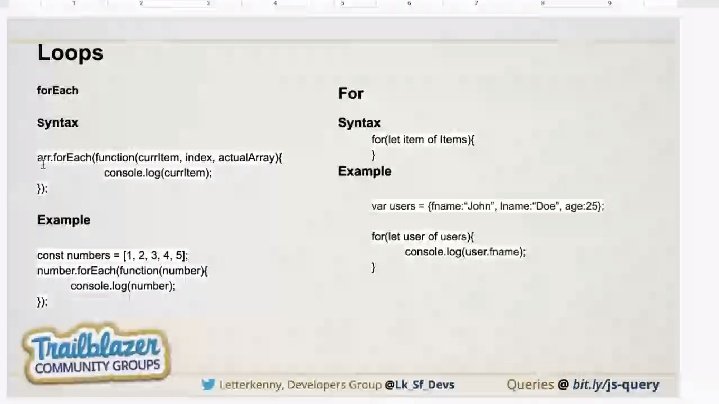Click the @Lk_Sf_Devs handle
This screenshot has height=404, width=719.
pos(419,385)
